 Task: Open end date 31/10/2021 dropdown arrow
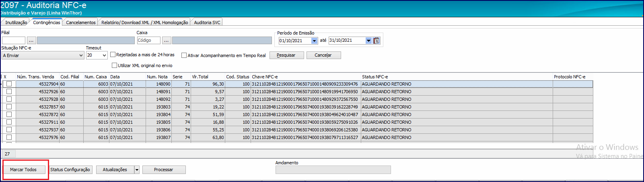(368, 41)
